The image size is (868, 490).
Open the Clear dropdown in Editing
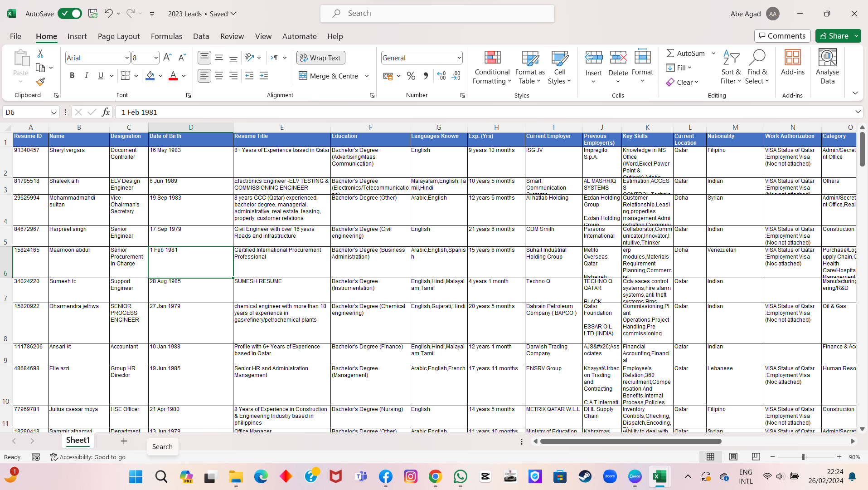point(682,82)
